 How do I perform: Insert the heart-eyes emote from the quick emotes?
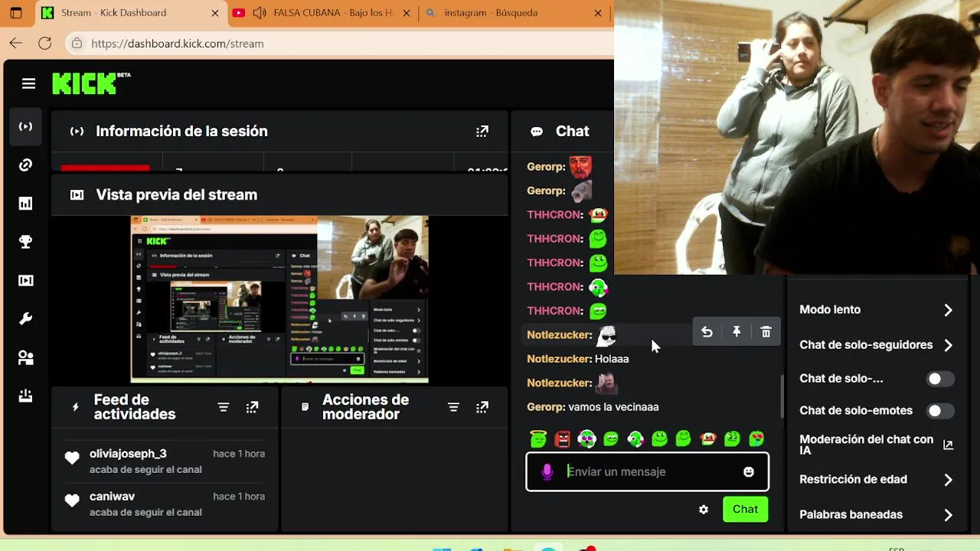click(x=756, y=439)
